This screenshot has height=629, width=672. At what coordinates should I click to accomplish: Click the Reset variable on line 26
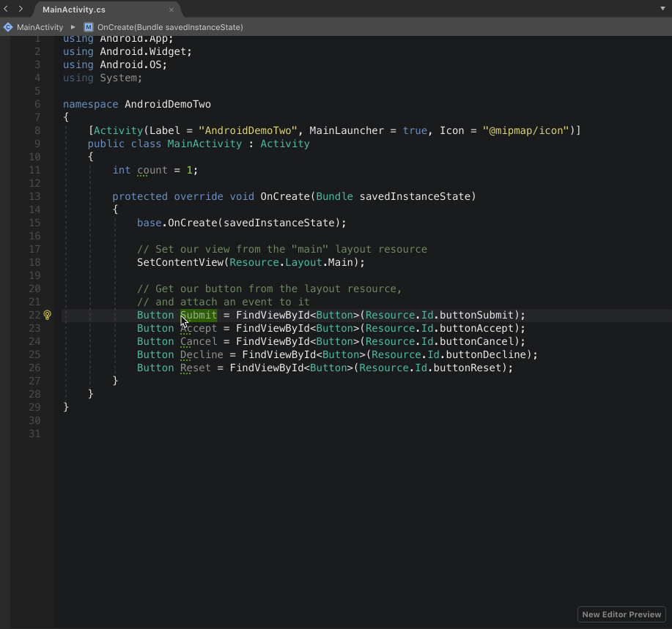196,368
